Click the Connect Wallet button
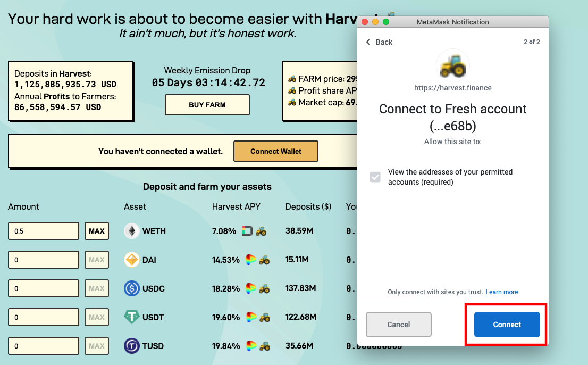 [275, 151]
